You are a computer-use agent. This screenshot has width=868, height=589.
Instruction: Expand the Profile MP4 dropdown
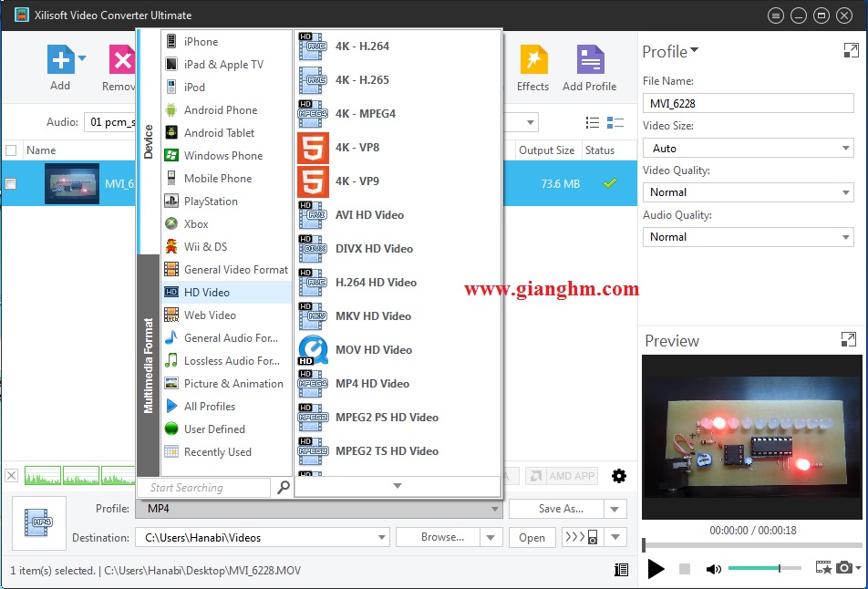[319, 509]
